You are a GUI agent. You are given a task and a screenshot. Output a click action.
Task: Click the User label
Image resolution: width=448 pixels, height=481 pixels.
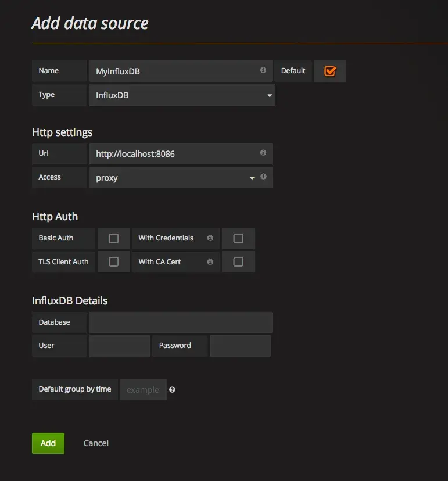46,346
